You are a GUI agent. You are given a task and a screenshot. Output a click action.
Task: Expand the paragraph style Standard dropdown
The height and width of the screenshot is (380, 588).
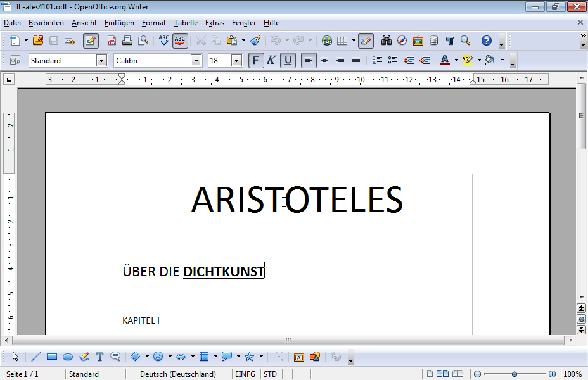tap(101, 60)
